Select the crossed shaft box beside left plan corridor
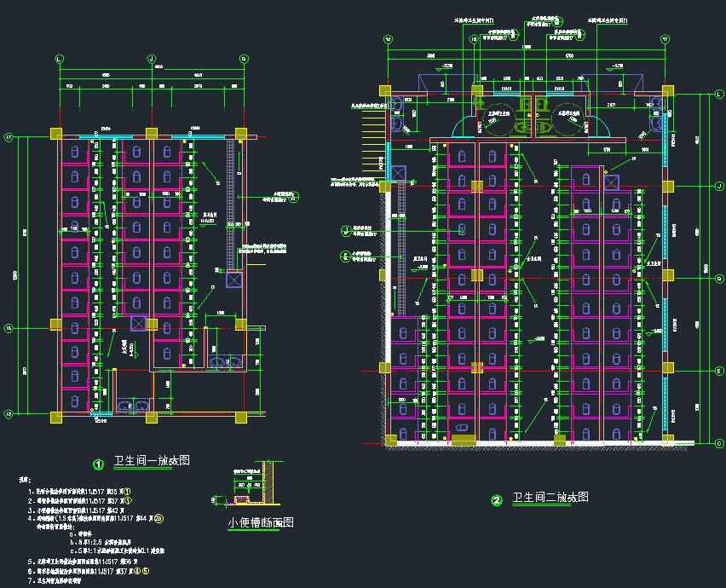This screenshot has height=588, width=726. [233, 280]
